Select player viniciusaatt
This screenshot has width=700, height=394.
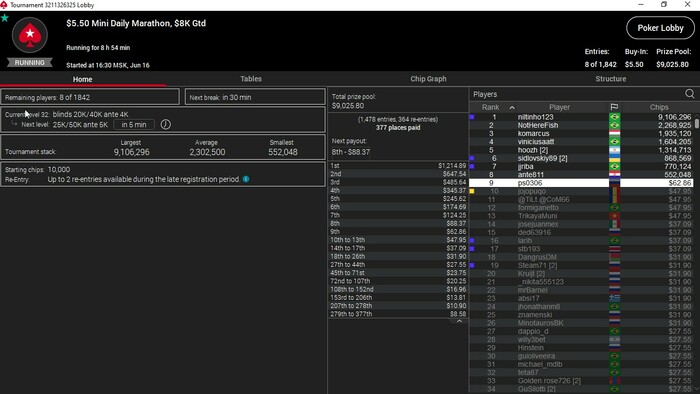click(x=536, y=142)
